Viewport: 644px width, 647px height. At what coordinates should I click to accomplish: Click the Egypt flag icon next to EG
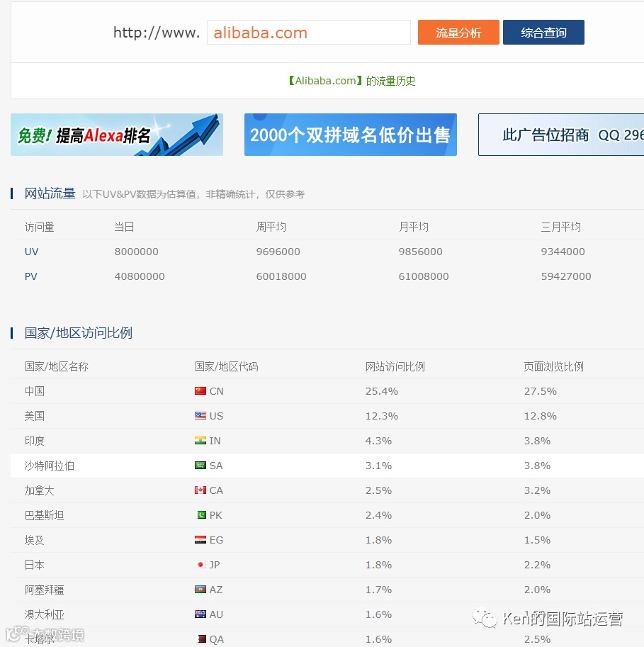click(200, 539)
